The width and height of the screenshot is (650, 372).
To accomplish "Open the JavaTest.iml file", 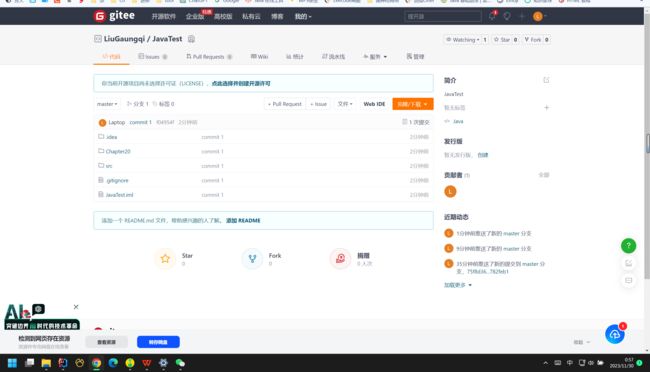I will tap(119, 195).
